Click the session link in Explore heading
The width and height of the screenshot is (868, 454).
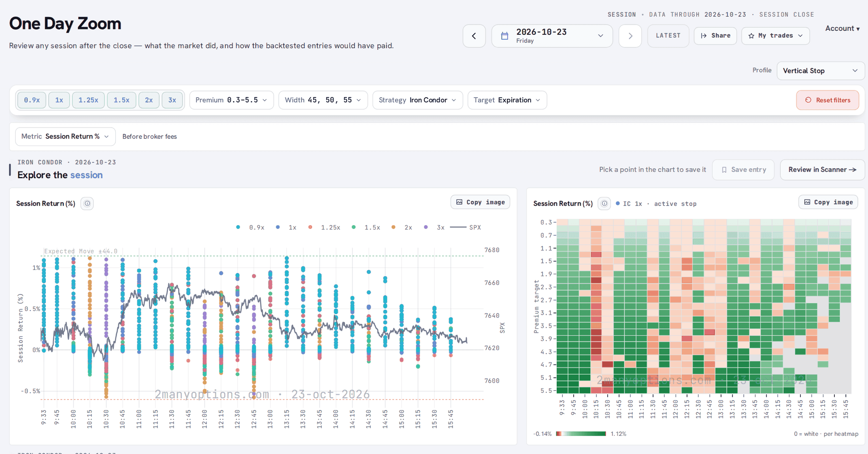point(86,175)
